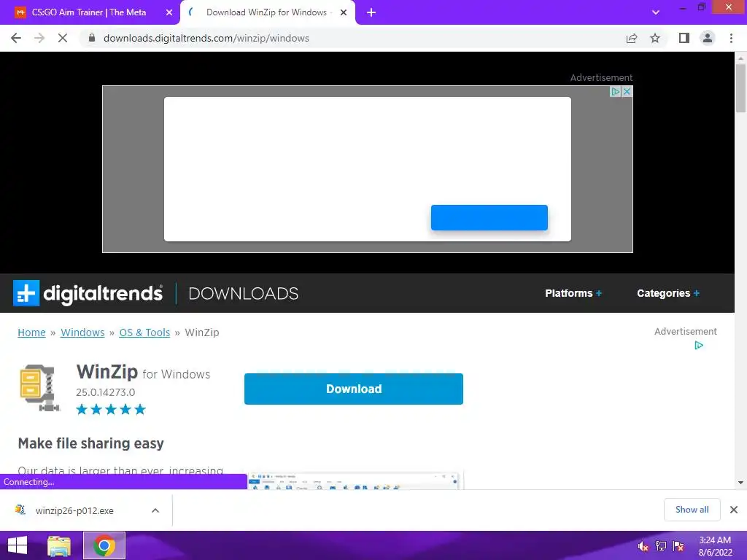This screenshot has height=560, width=747.
Task: View site security lock information
Action: [x=92, y=38]
